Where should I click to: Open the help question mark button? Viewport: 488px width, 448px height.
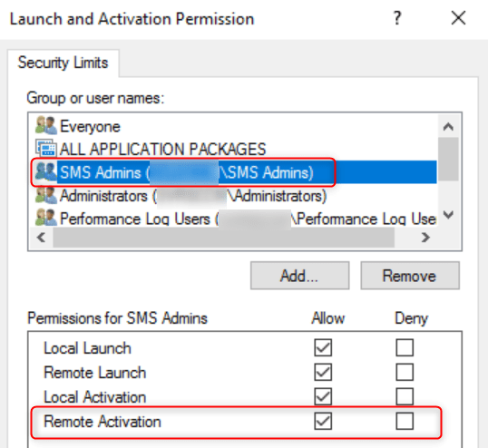click(397, 18)
